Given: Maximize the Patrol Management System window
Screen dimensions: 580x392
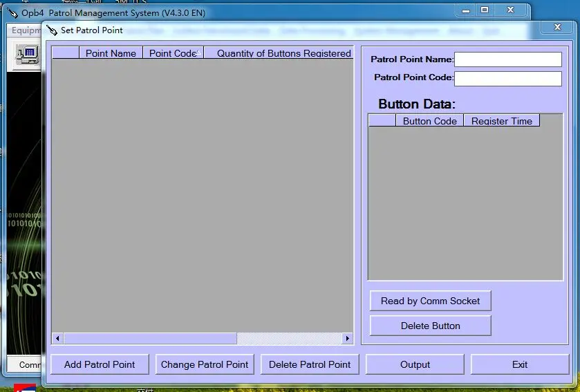Looking at the screenshot, I should (x=485, y=10).
